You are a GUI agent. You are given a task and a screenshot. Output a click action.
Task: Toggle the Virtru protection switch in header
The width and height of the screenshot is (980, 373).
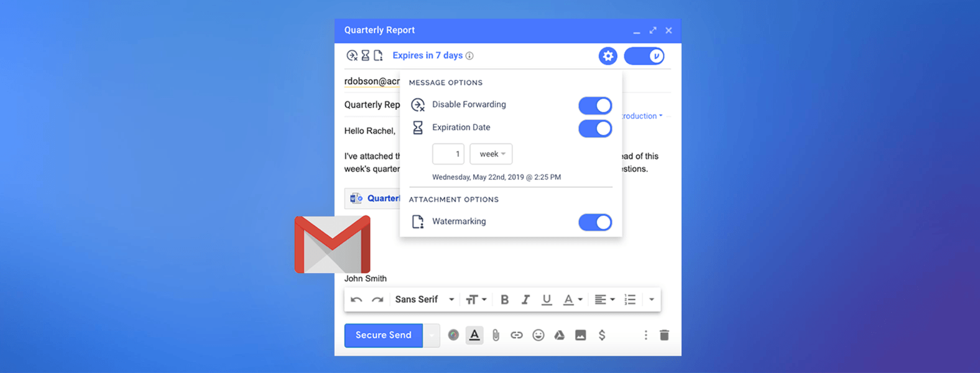[x=644, y=56]
